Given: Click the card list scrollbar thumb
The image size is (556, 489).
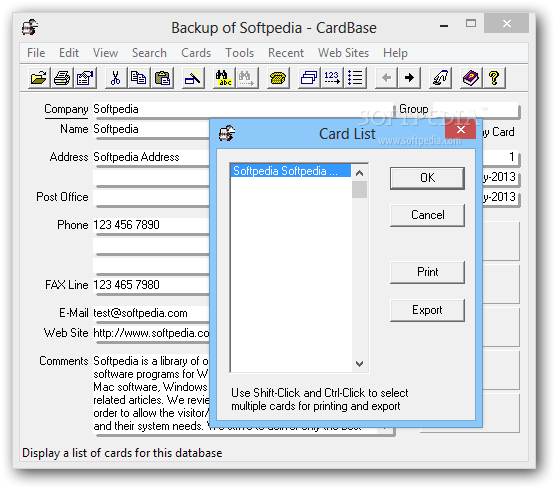Looking at the screenshot, I should 360,190.
